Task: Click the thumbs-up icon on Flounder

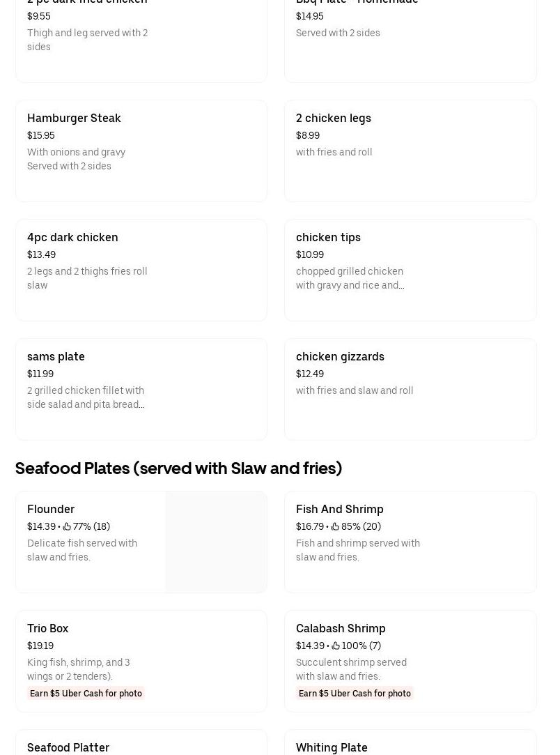Action: point(67,526)
